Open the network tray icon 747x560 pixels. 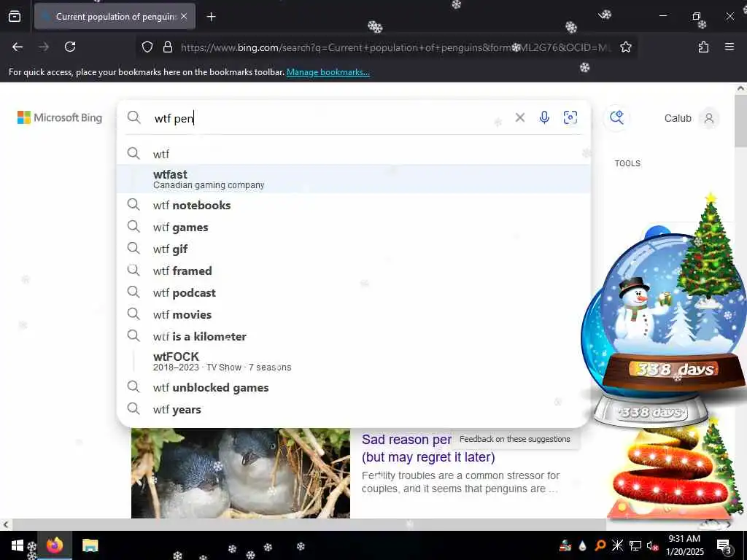(635, 545)
